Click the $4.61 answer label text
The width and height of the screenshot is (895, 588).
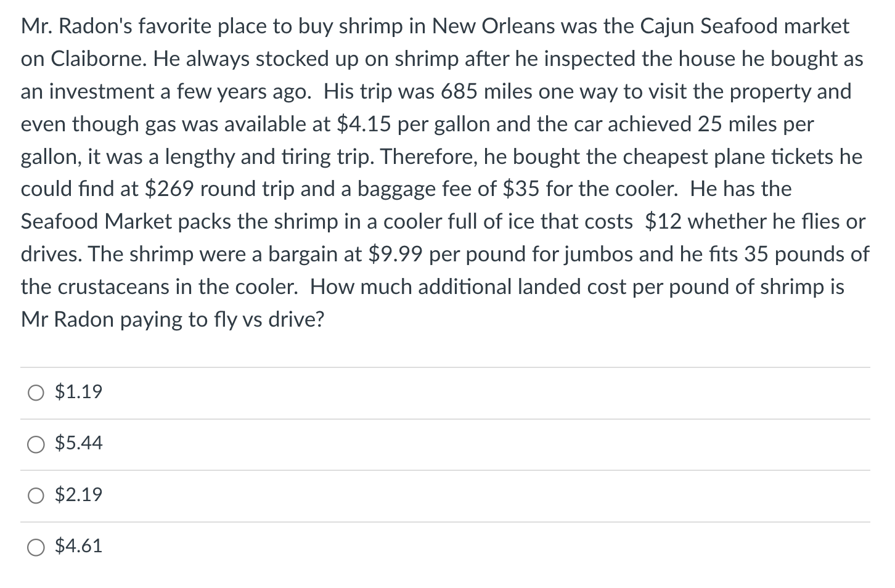pyautogui.click(x=79, y=546)
